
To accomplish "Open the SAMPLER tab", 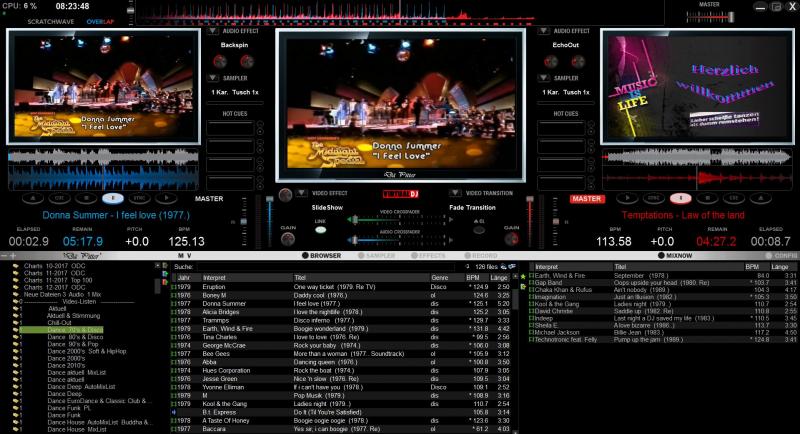I will (x=377, y=256).
